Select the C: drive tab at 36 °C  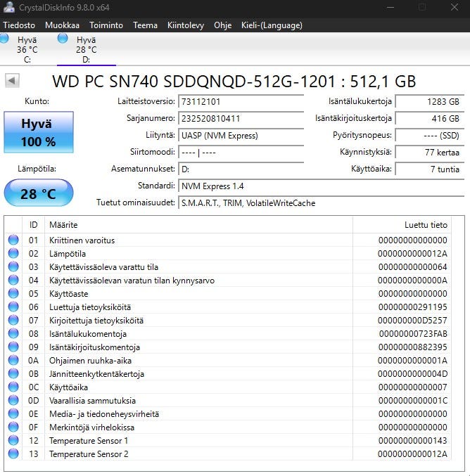coord(27,49)
